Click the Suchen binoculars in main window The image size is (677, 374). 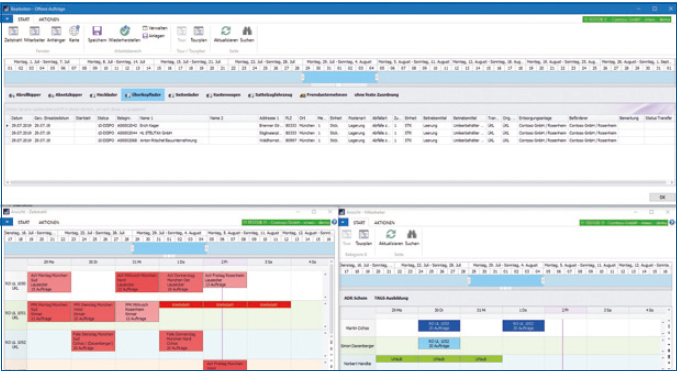pos(247,34)
